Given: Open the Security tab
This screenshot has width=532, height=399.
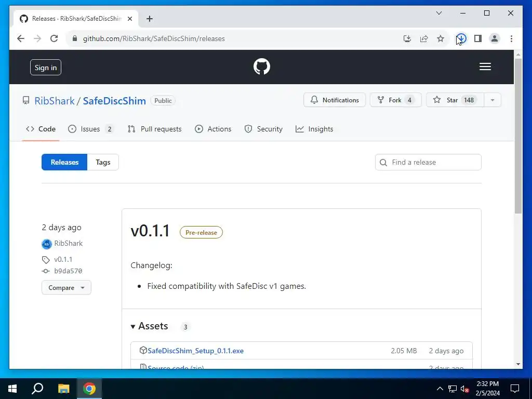Looking at the screenshot, I should coord(263,129).
